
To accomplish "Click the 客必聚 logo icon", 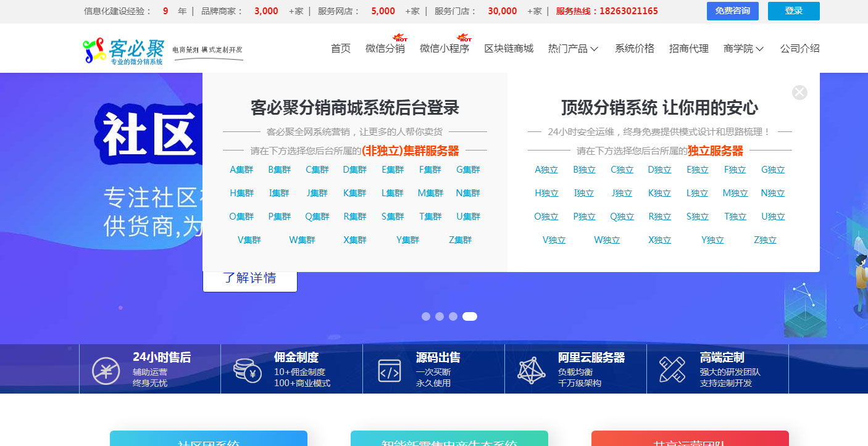I will coord(94,51).
